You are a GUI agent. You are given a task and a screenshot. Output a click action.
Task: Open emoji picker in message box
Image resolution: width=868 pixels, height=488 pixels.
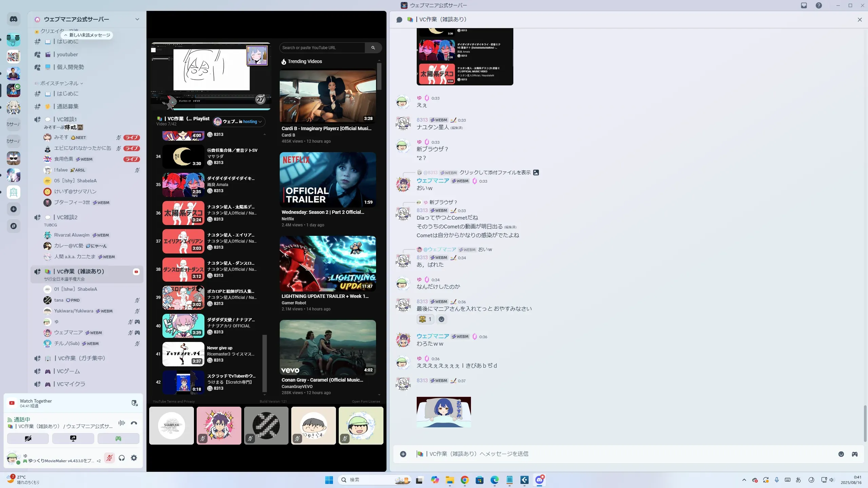coord(841,454)
